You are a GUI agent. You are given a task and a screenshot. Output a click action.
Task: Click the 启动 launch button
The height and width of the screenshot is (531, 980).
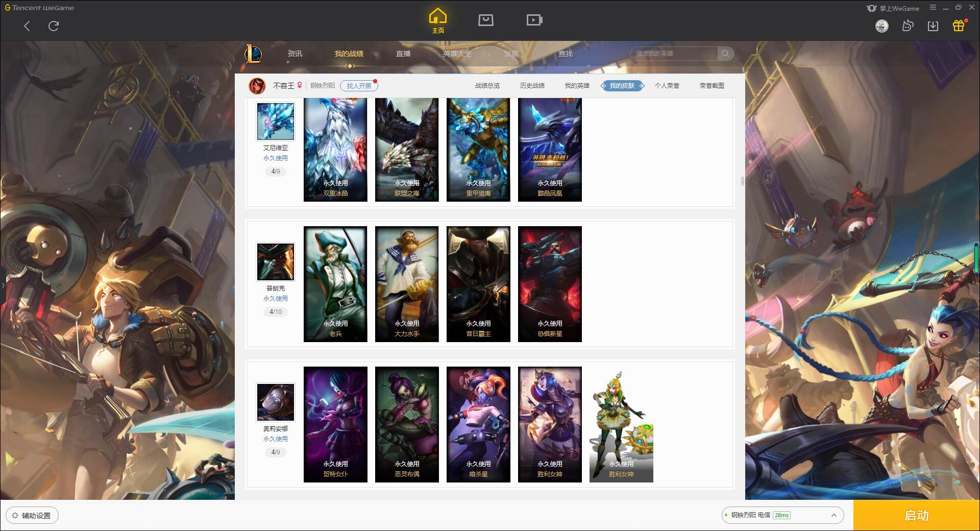click(x=917, y=516)
